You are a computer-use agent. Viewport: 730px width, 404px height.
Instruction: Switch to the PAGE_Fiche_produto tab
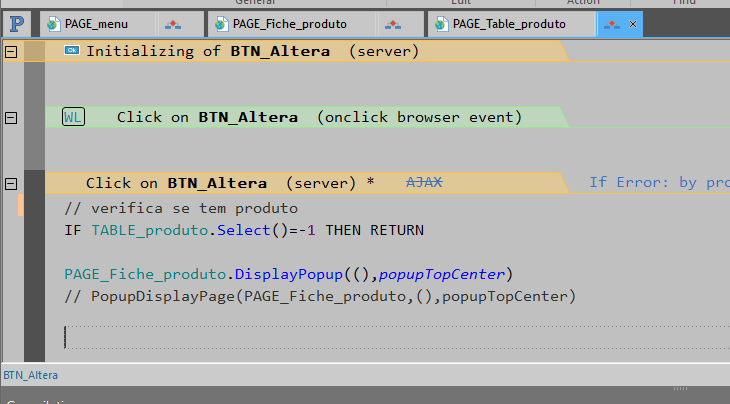pos(291,24)
